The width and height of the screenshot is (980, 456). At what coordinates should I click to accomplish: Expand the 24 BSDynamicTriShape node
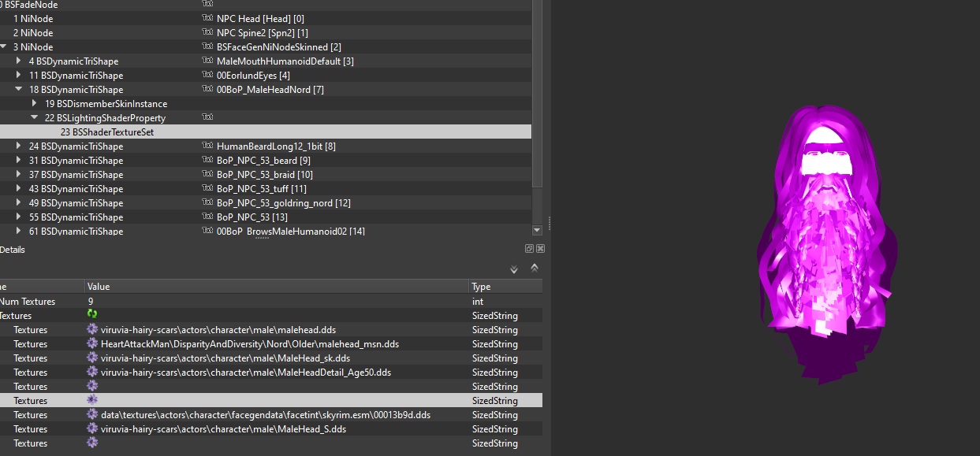click(19, 146)
